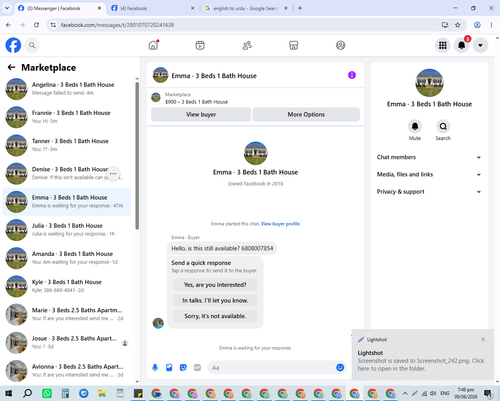This screenshot has height=401, width=500.
Task: Click the Facebook logo icon
Action: tap(13, 45)
